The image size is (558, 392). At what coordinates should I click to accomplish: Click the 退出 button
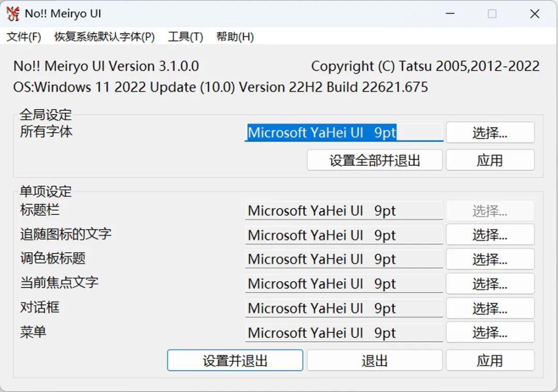[x=375, y=360]
